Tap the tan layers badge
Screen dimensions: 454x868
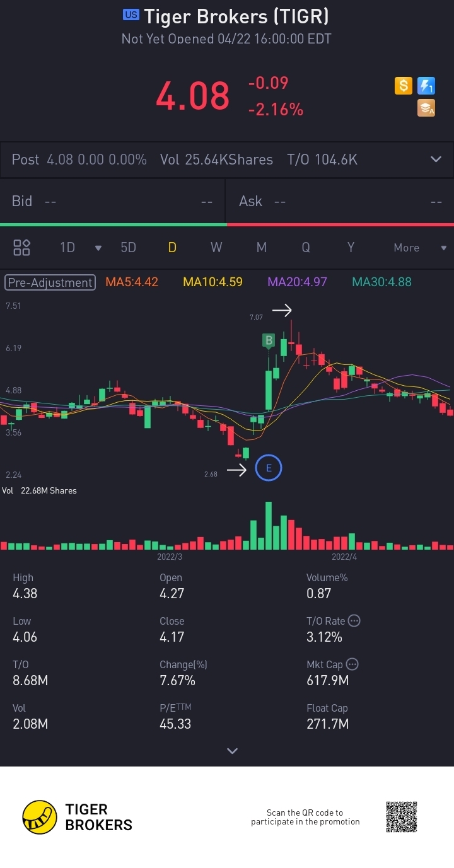[427, 108]
